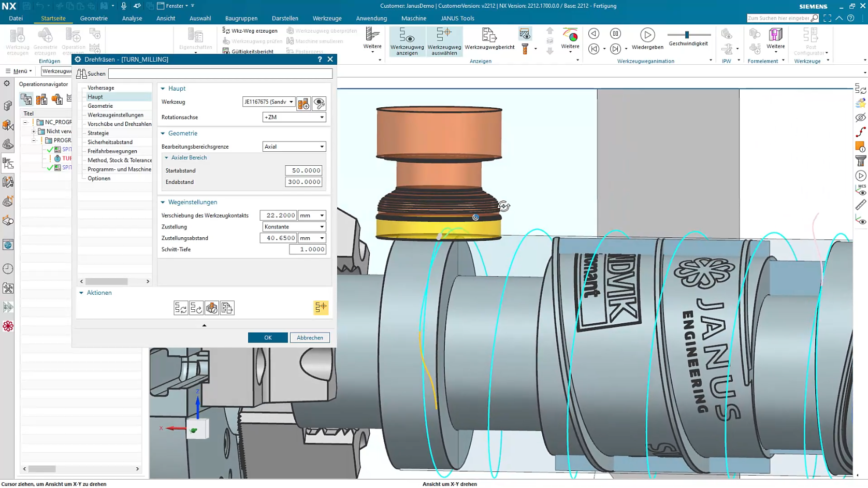The image size is (868, 488).
Task: Click the Werkzeugweg anzeigen icon
Action: coord(407,35)
